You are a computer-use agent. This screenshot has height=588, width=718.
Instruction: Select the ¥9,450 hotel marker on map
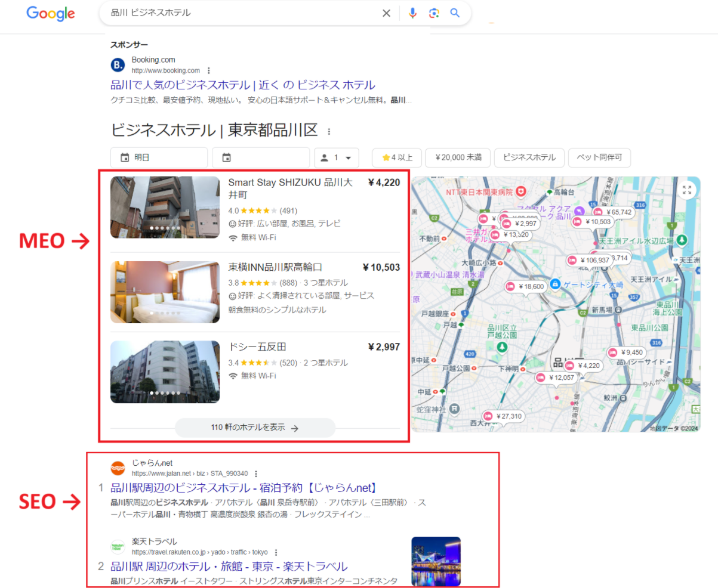pyautogui.click(x=627, y=352)
